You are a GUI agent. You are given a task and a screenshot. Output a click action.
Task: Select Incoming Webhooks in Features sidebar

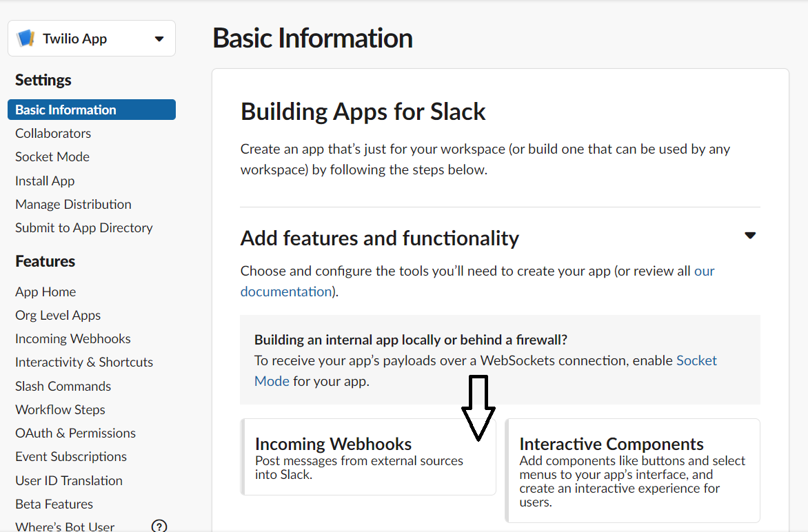tap(72, 339)
